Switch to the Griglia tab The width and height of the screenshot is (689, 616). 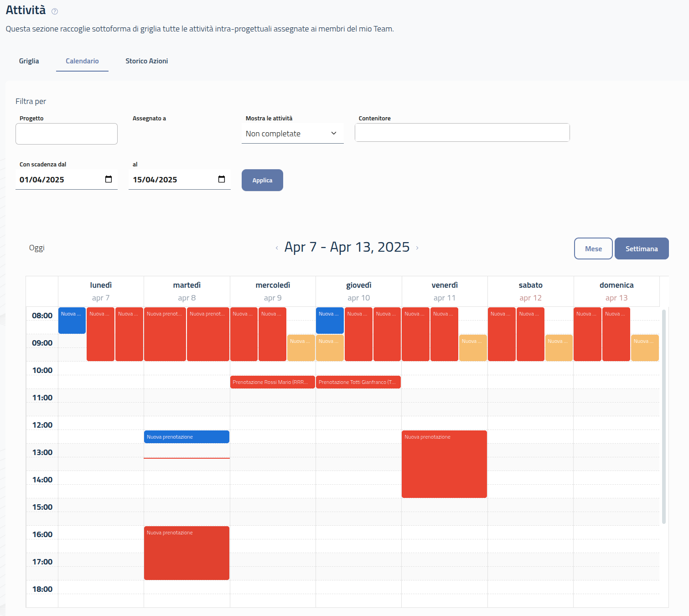click(x=29, y=61)
